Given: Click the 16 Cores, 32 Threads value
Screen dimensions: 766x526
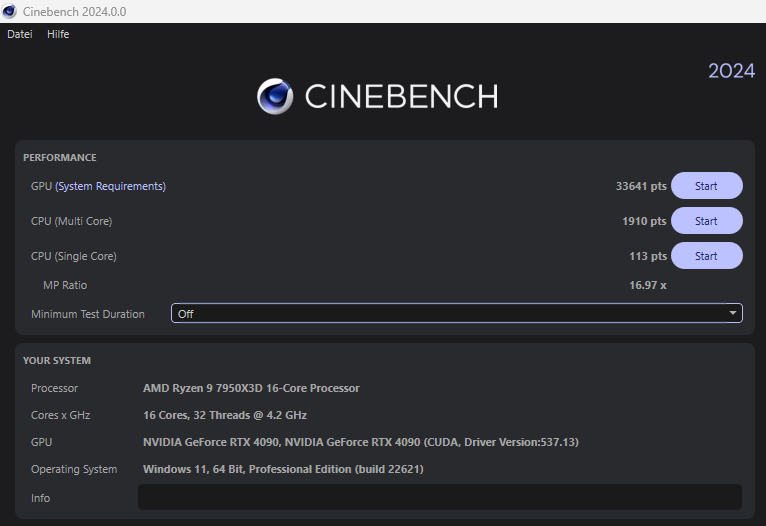Looking at the screenshot, I should [225, 415].
